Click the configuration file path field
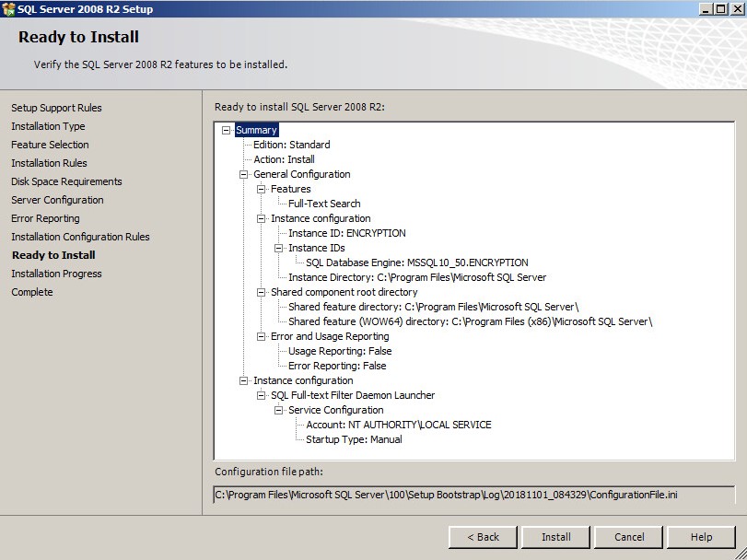The width and height of the screenshot is (747, 560). point(474,495)
